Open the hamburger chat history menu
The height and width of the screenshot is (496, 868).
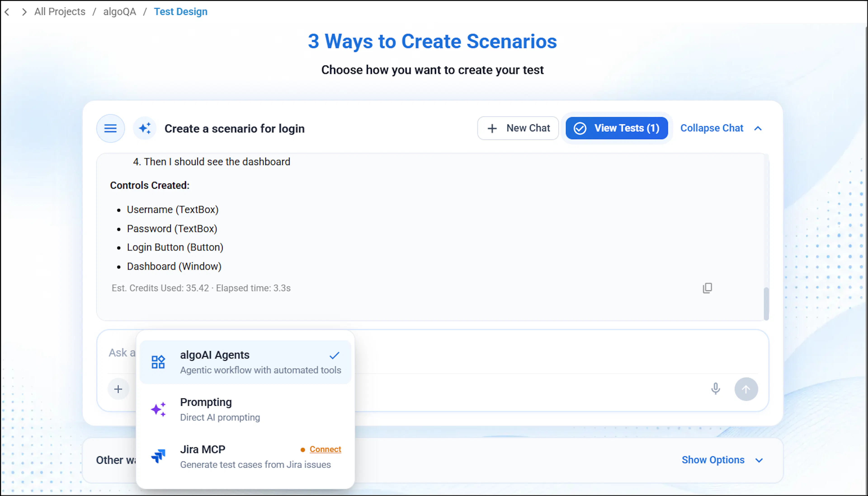(111, 129)
